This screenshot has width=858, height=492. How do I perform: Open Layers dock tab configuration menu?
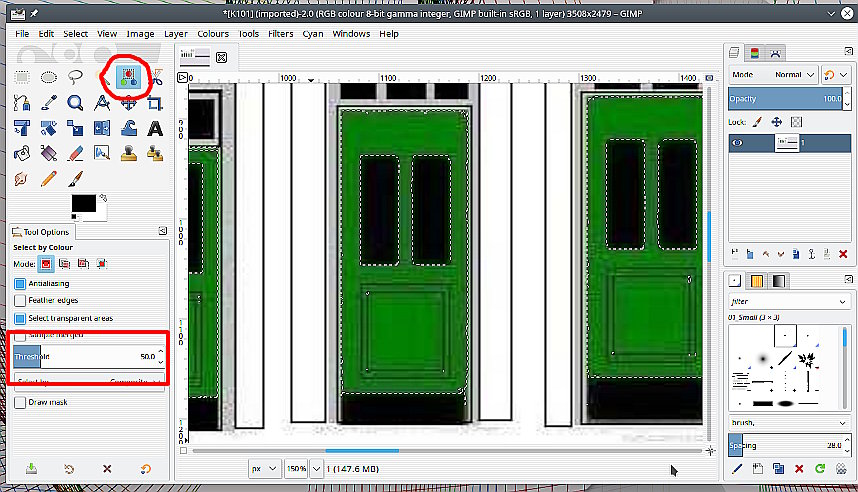tap(848, 51)
